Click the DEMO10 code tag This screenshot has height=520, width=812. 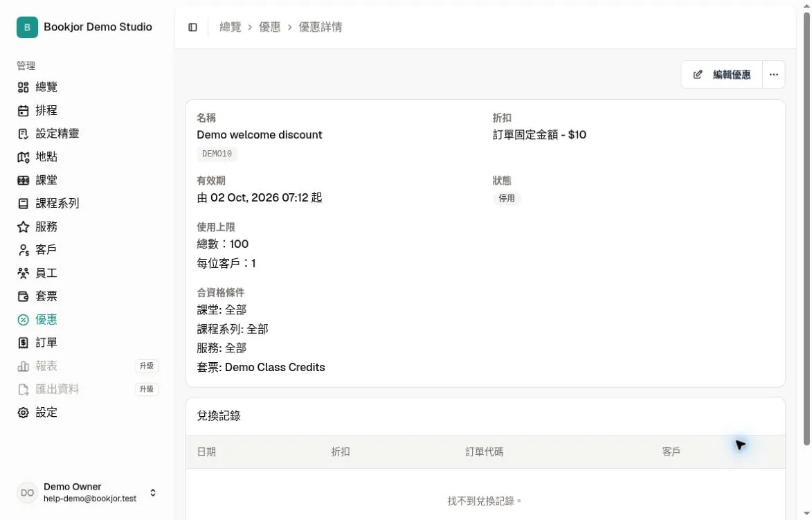click(217, 154)
